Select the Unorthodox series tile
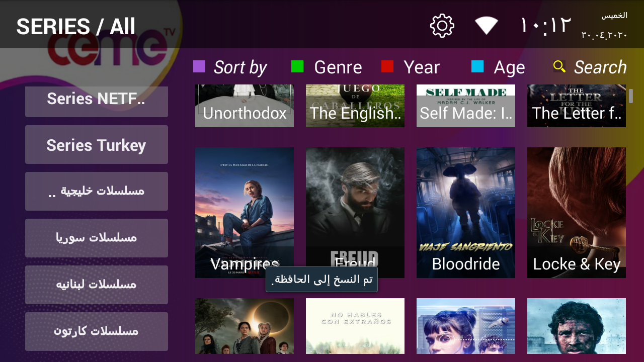This screenshot has width=644, height=362. click(x=245, y=106)
